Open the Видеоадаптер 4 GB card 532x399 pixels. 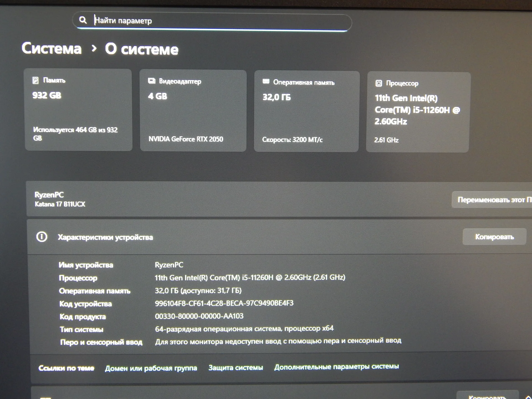click(193, 111)
